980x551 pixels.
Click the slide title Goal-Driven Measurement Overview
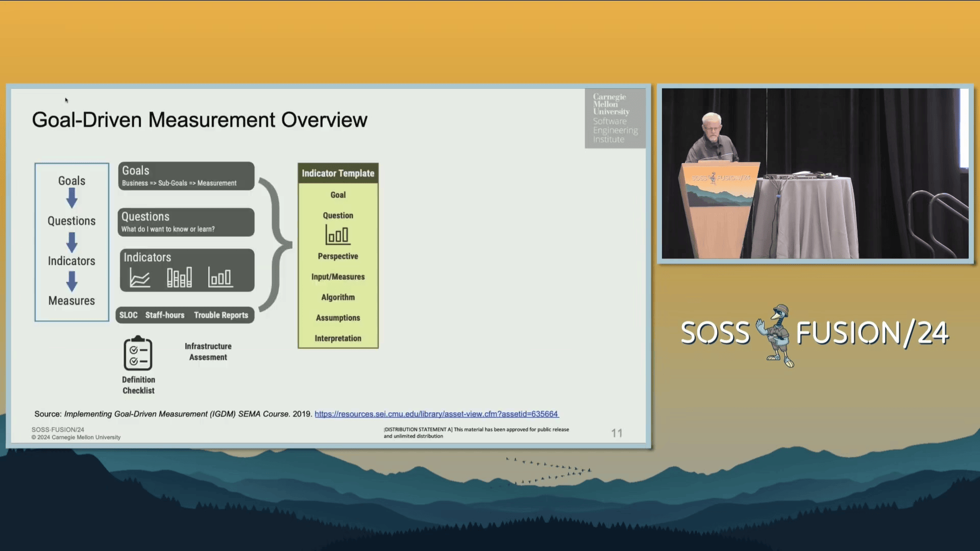tap(200, 120)
